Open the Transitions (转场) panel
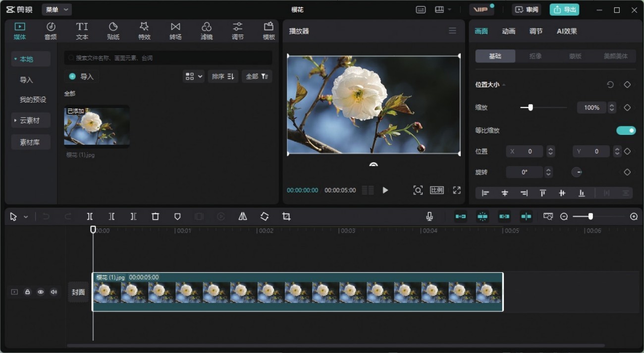This screenshot has width=644, height=353. [175, 31]
